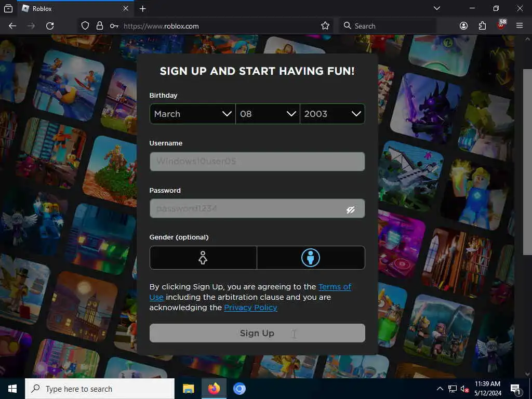Go forward to the next page
The height and width of the screenshot is (399, 532).
[31, 26]
